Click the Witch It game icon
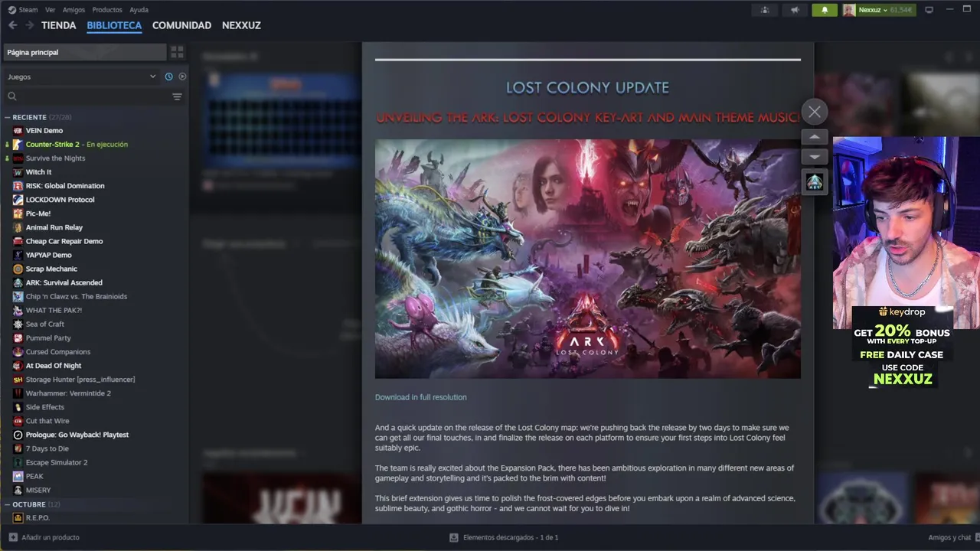The height and width of the screenshot is (551, 980). click(18, 172)
